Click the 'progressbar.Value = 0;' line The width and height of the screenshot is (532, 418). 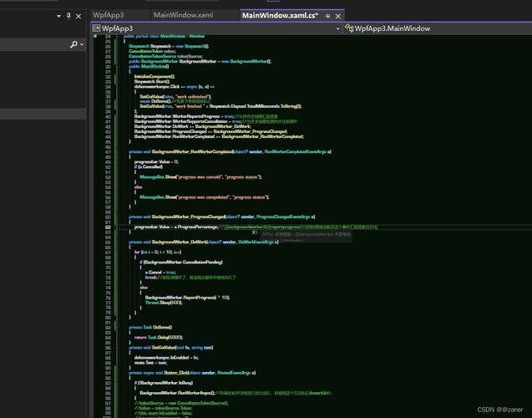pos(156,161)
